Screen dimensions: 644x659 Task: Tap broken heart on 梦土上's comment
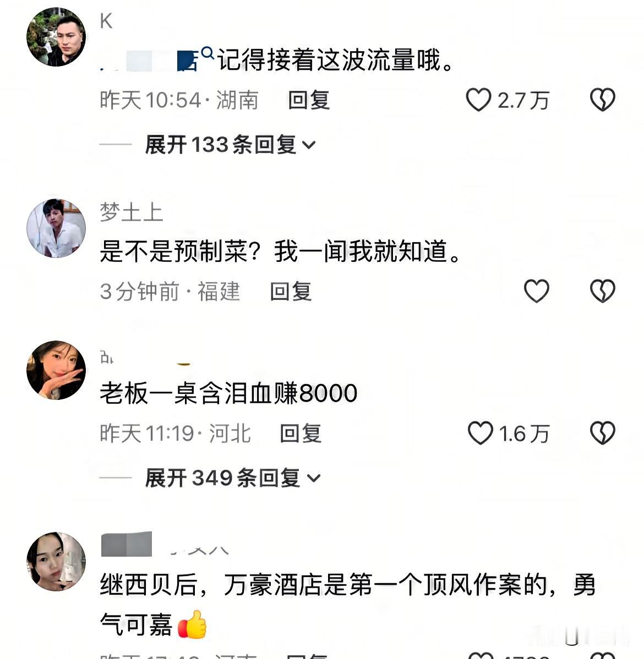tap(602, 291)
